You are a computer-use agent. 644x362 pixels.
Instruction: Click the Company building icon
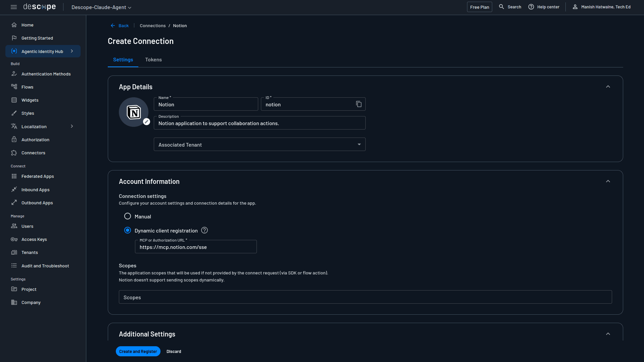[14, 302]
